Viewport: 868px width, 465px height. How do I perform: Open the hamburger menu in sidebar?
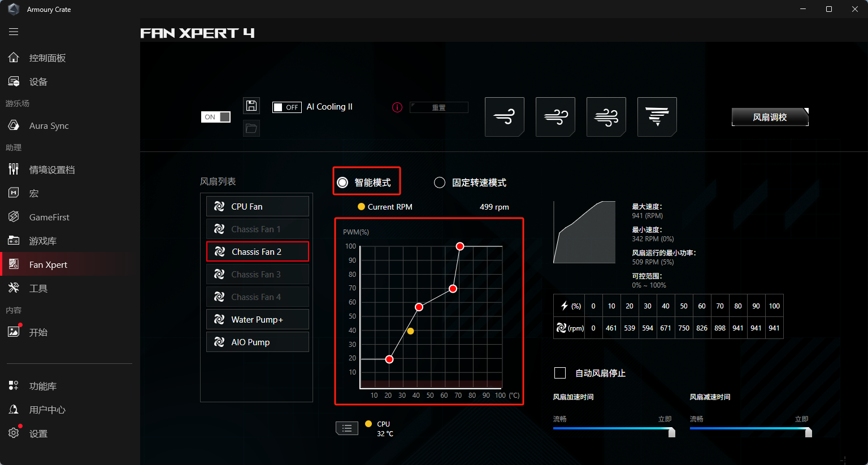[14, 32]
